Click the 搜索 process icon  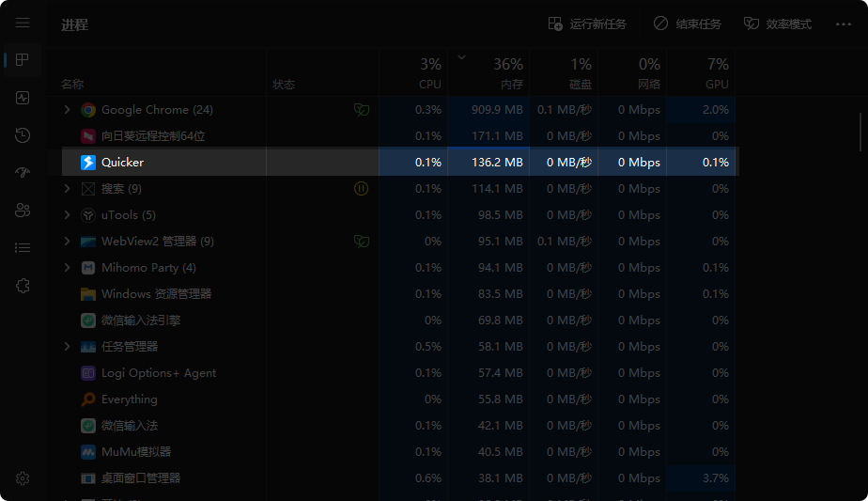[88, 189]
